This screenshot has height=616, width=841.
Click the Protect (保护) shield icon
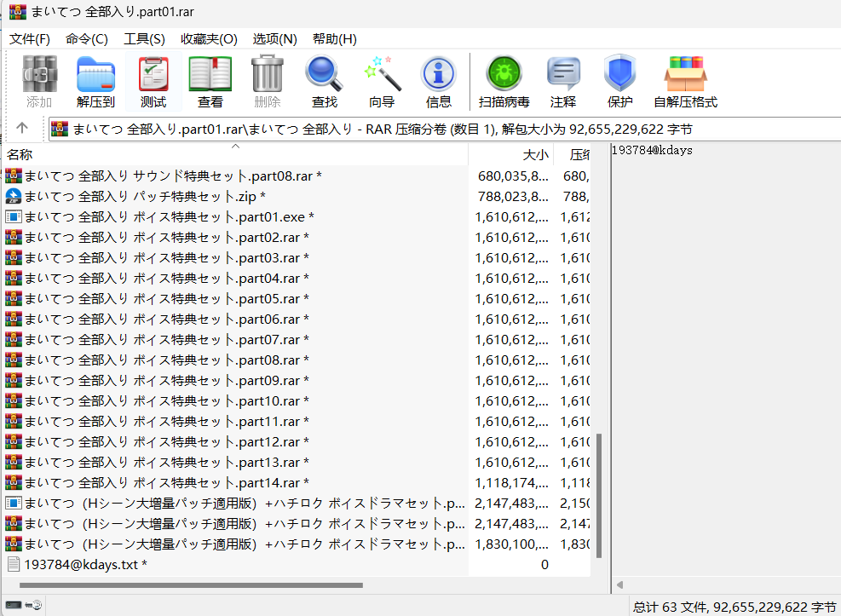point(620,83)
